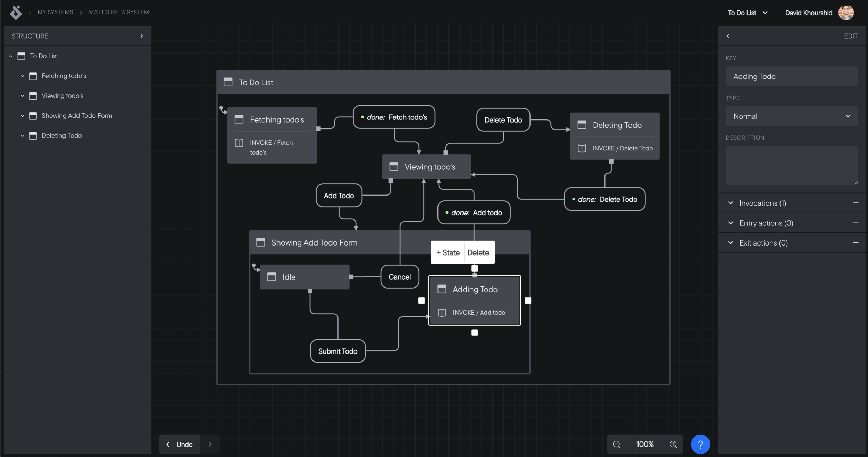Open the blue help question-mark button
This screenshot has width=868, height=457.
pyautogui.click(x=700, y=444)
